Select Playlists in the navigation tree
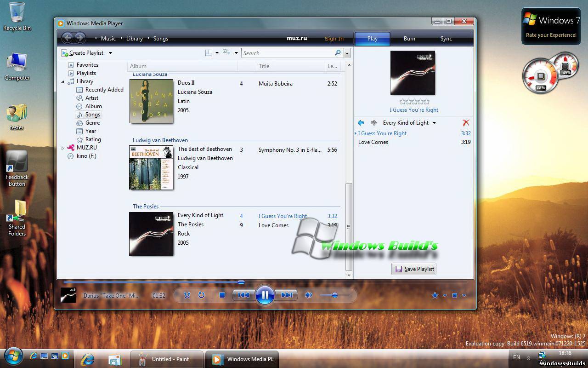Image resolution: width=588 pixels, height=368 pixels. [x=86, y=73]
